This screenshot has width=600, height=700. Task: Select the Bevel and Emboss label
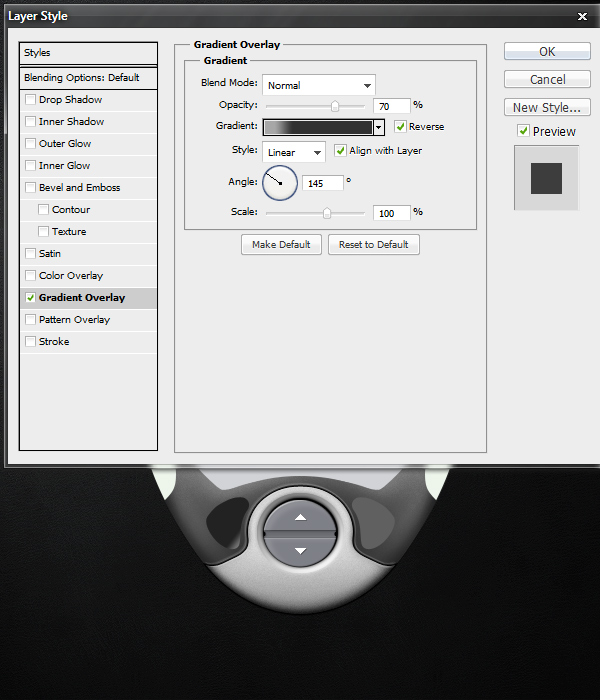tap(79, 188)
